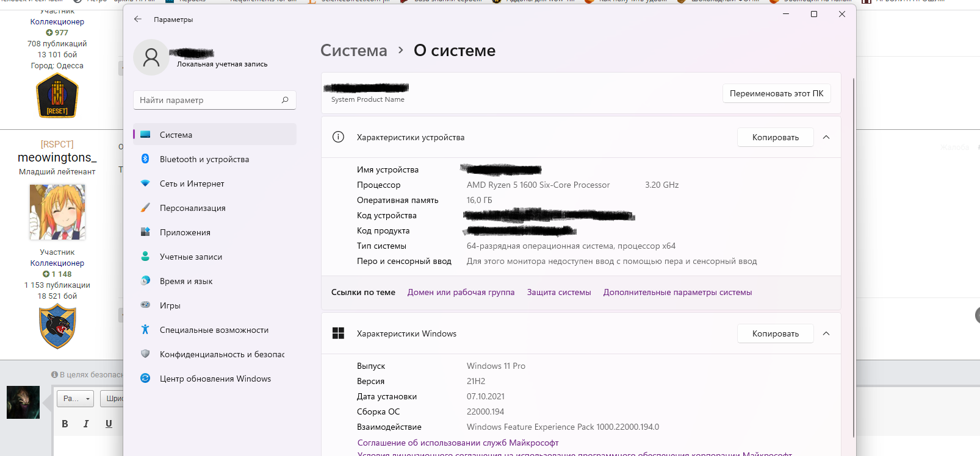
Task: Click the RESET clan emblem in forum
Action: [x=57, y=95]
